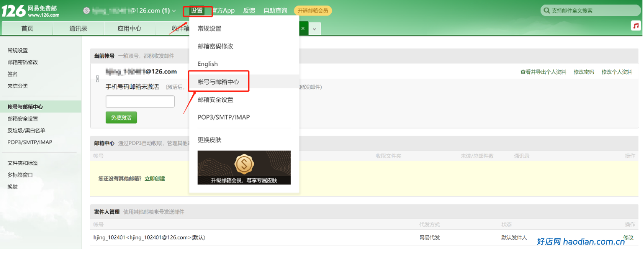Select 常规设置 in the dropdown menu
Screen dimensions: 644x271
click(x=209, y=28)
